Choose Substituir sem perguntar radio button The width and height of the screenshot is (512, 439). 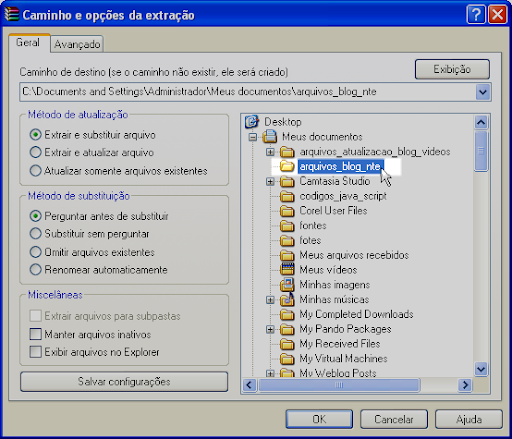[x=36, y=233]
